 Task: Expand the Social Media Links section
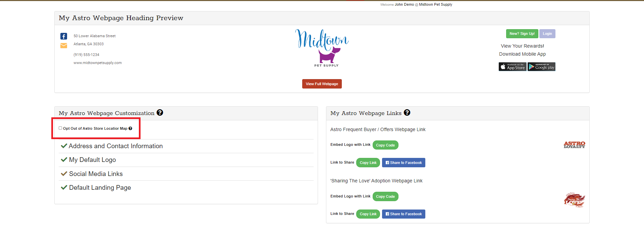96,174
